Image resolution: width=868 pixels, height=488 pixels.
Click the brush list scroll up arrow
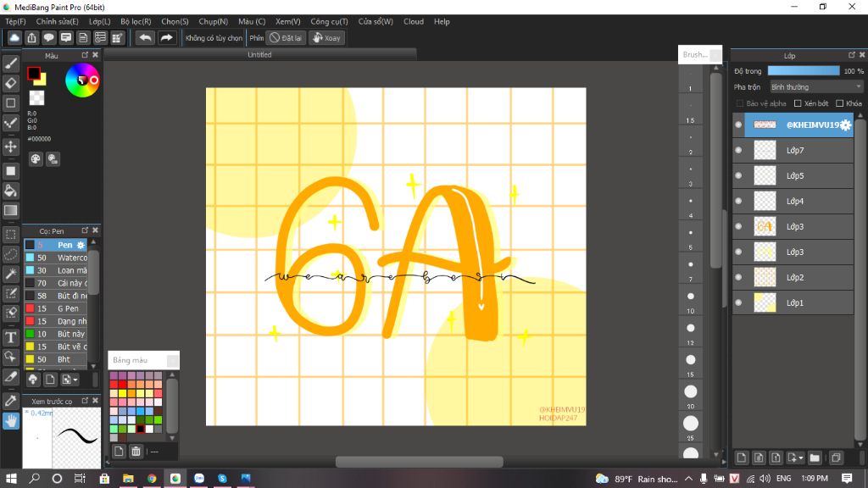point(93,241)
